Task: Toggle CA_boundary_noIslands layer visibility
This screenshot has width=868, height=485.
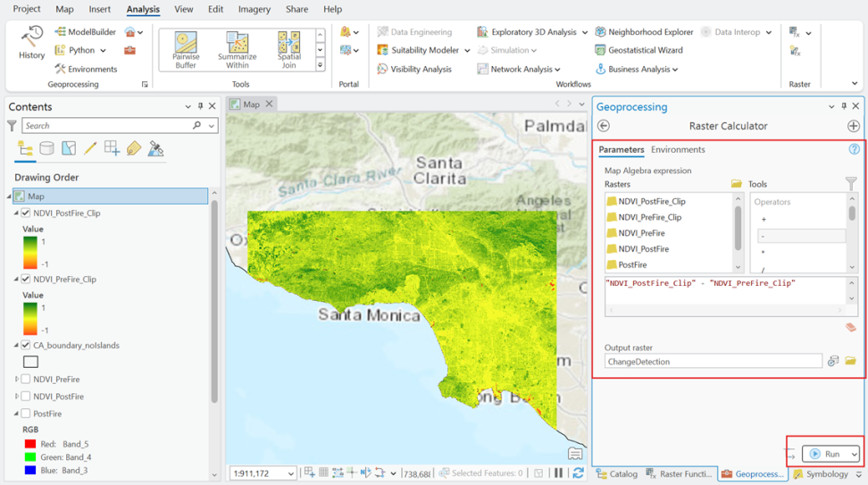Action: point(26,345)
